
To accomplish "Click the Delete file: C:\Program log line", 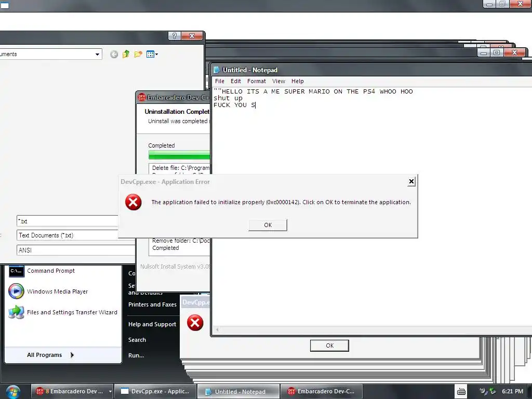I will [180, 168].
